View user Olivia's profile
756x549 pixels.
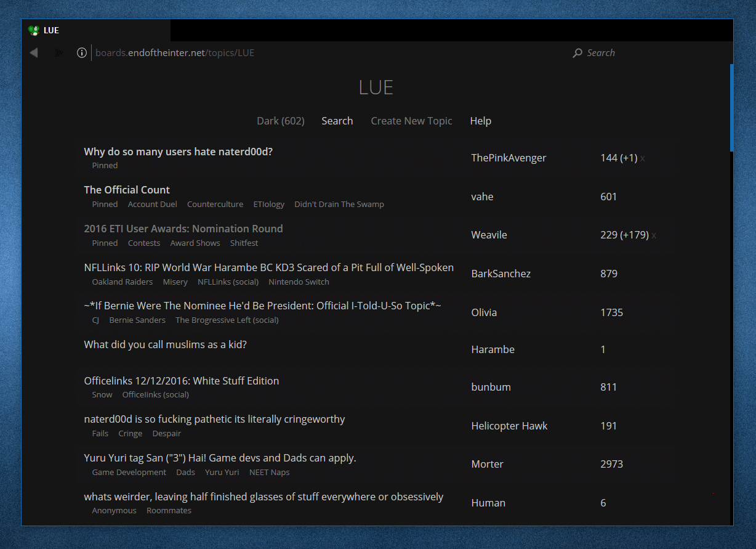(x=484, y=313)
